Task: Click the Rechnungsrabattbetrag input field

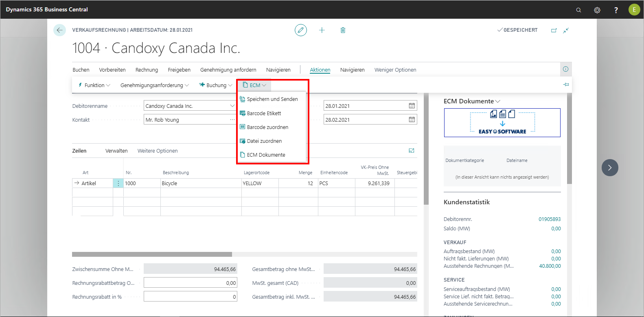Action: pyautogui.click(x=191, y=283)
